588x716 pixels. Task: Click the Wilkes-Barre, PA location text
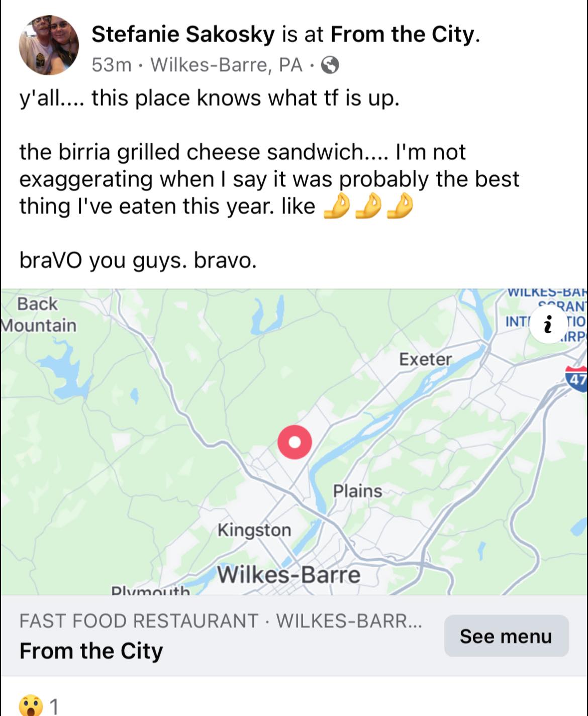226,65
